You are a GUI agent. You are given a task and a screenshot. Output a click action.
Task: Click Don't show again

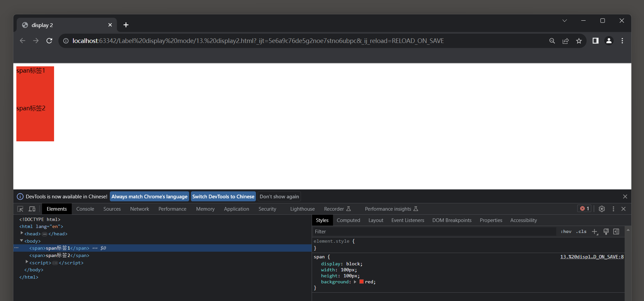click(x=279, y=197)
